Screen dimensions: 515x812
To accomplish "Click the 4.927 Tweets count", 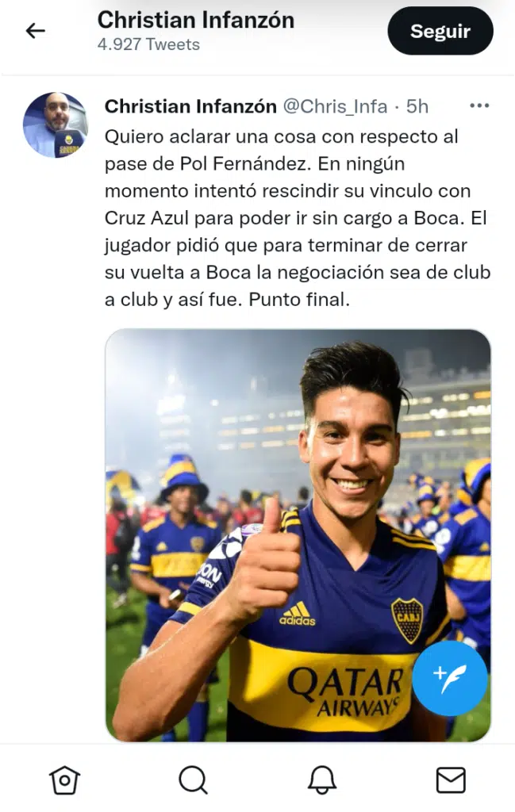I will tap(148, 44).
